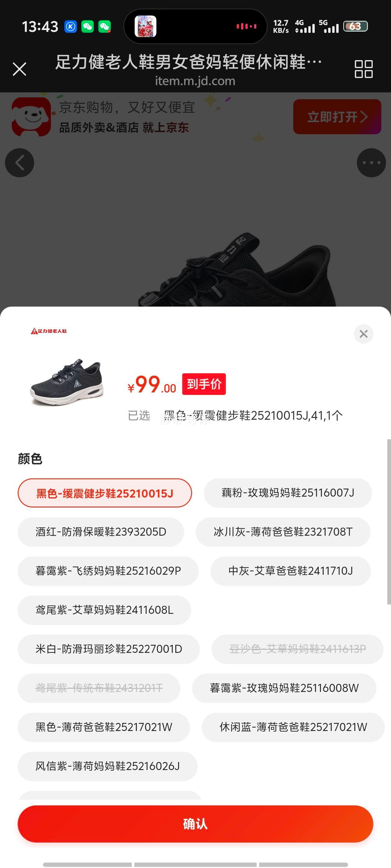Dismiss the product options sheet with X
The height and width of the screenshot is (868, 391).
tap(363, 334)
